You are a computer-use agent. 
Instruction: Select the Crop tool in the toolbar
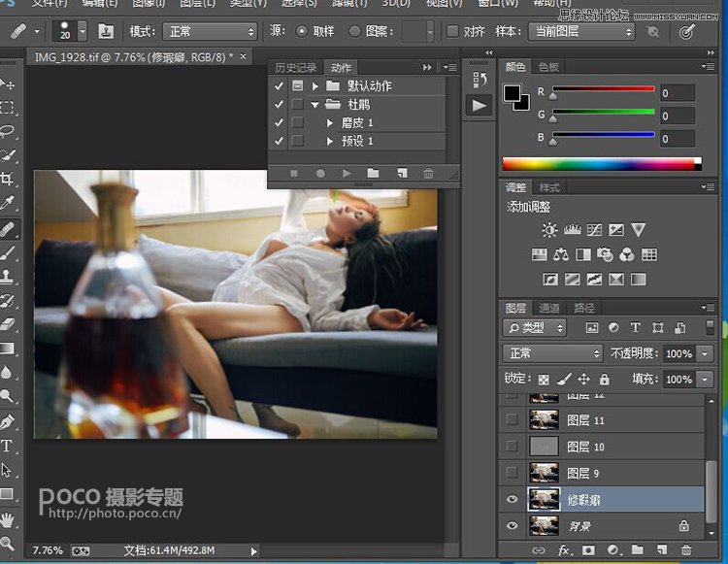pos(8,180)
